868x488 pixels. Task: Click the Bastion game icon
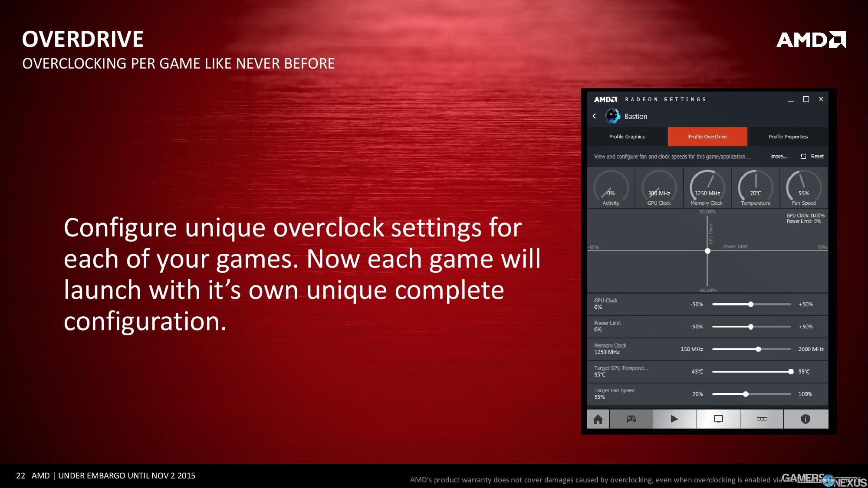[x=612, y=116]
